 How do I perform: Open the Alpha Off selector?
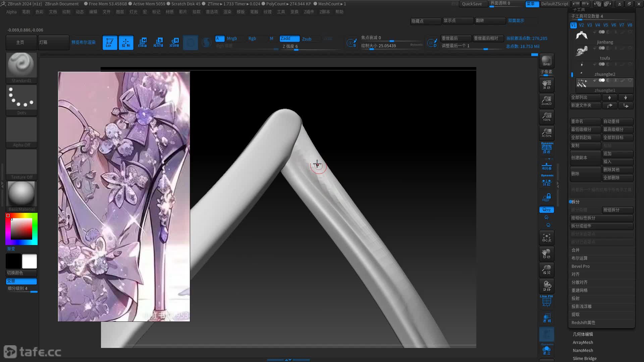[21, 132]
